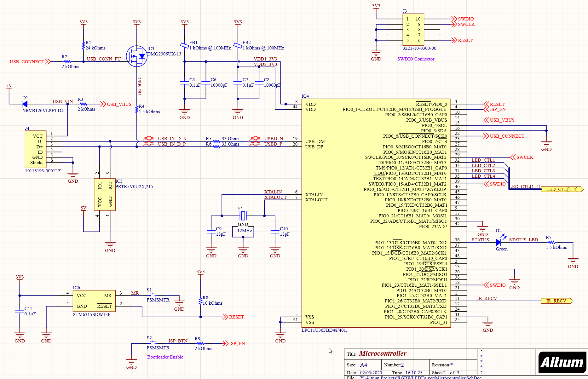Image resolution: width=588 pixels, height=379 pixels.
Task: Click the XTALIN net label
Action: click(273, 192)
